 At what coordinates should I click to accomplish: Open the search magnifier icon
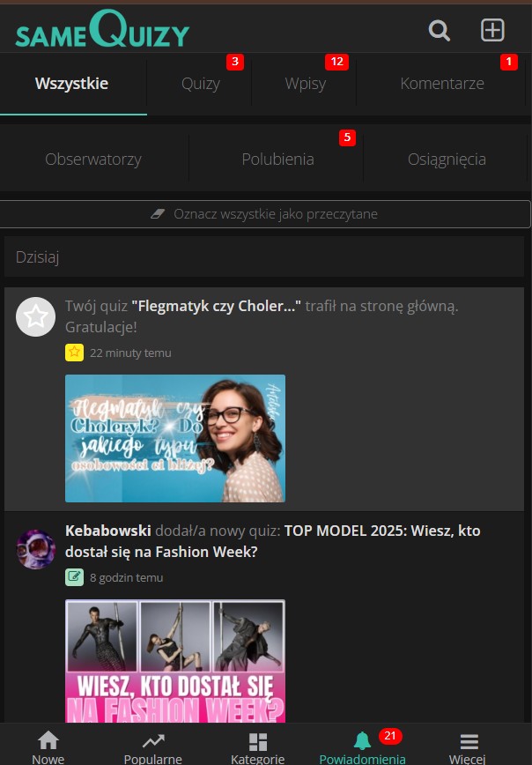coord(439,31)
